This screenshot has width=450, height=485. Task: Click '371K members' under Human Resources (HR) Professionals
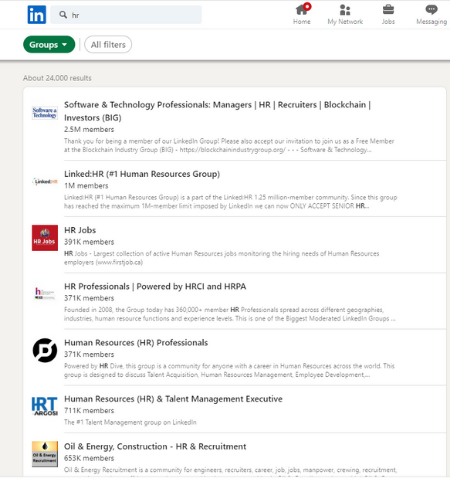(x=89, y=354)
